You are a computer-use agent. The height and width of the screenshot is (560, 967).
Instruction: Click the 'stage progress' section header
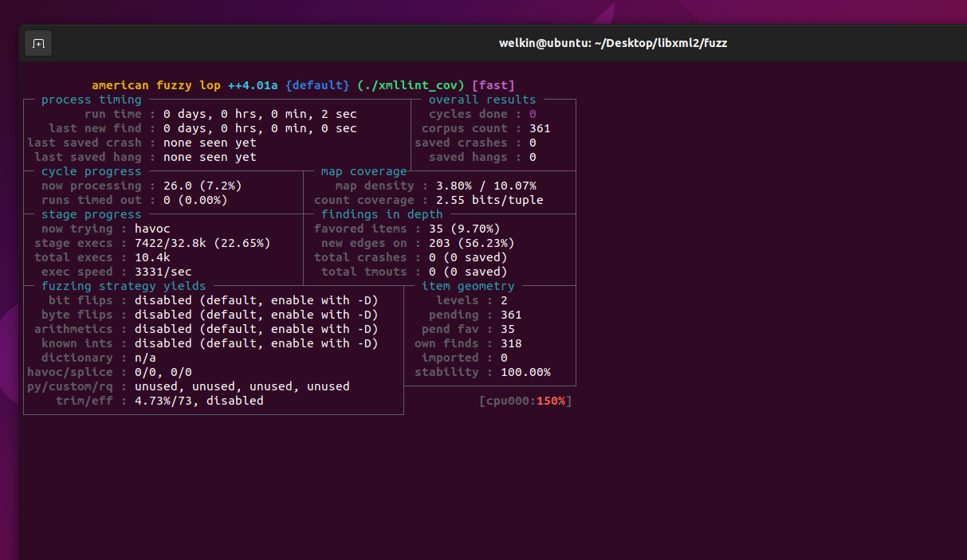[92, 214]
